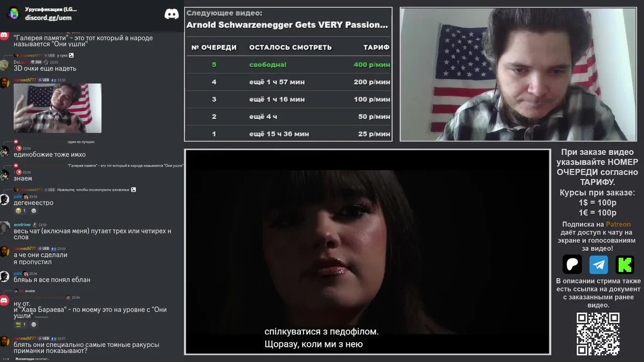The image size is (644, 362).
Task: Click the "единобожие тоже имхо" message
Action: click(50, 154)
